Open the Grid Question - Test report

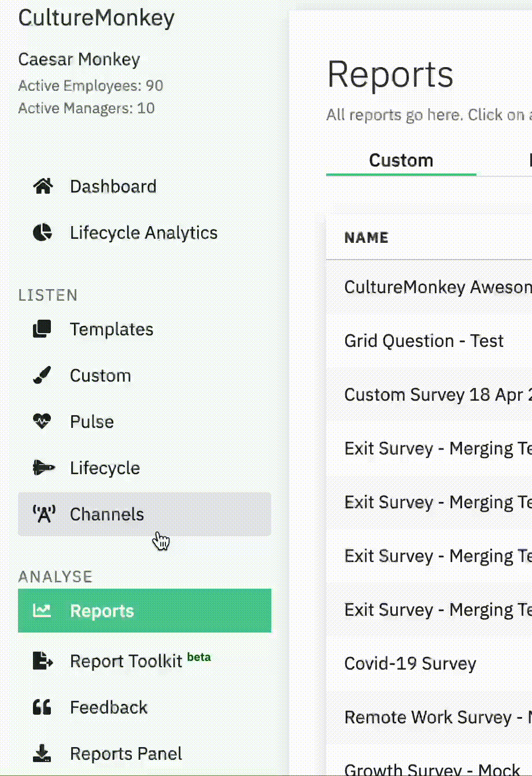429,341
